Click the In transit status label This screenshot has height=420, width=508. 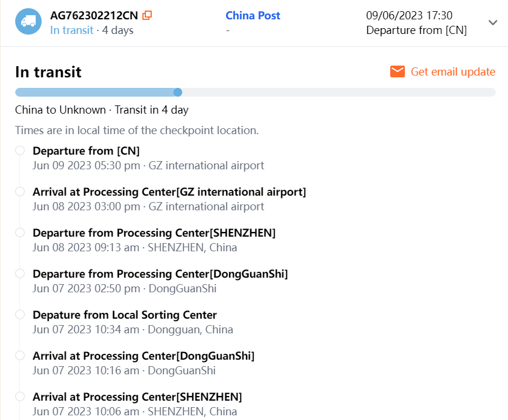coord(71,30)
